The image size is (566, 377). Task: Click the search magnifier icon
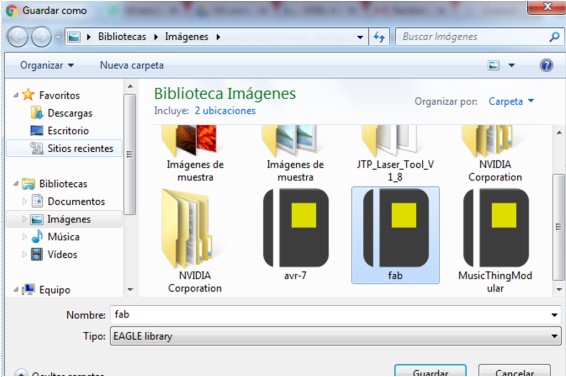[554, 36]
